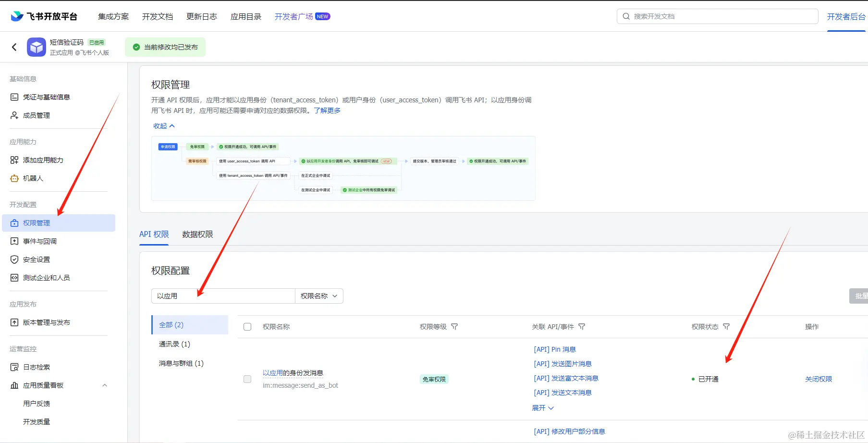Click the 成员管理 person icon

pos(14,115)
